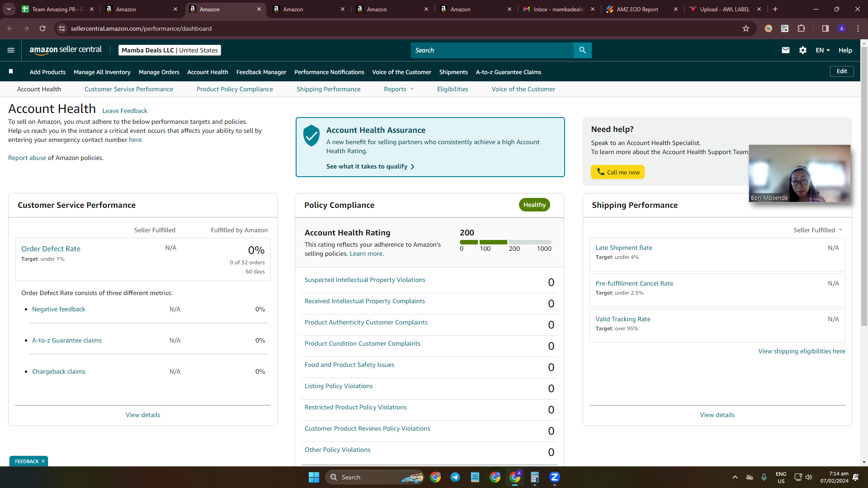This screenshot has width=868, height=488.
Task: Click Feedback Manager in the nav bar
Action: pos(261,72)
